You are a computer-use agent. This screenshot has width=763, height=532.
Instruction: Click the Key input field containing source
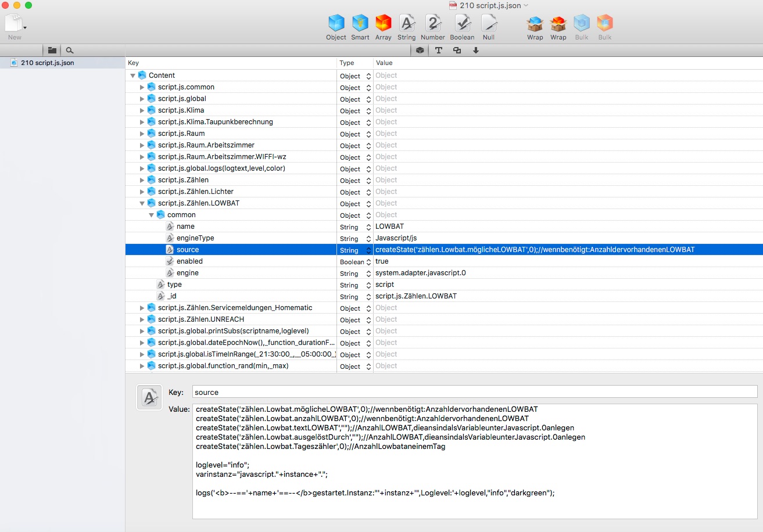tap(474, 392)
